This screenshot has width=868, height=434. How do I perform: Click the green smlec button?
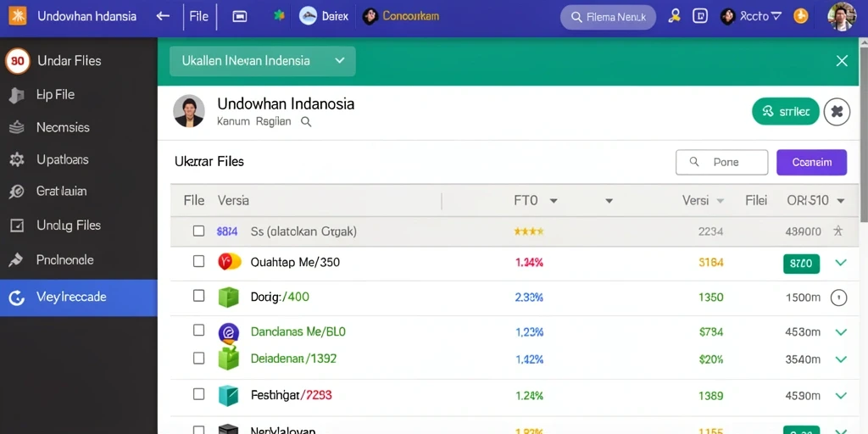[x=786, y=112]
